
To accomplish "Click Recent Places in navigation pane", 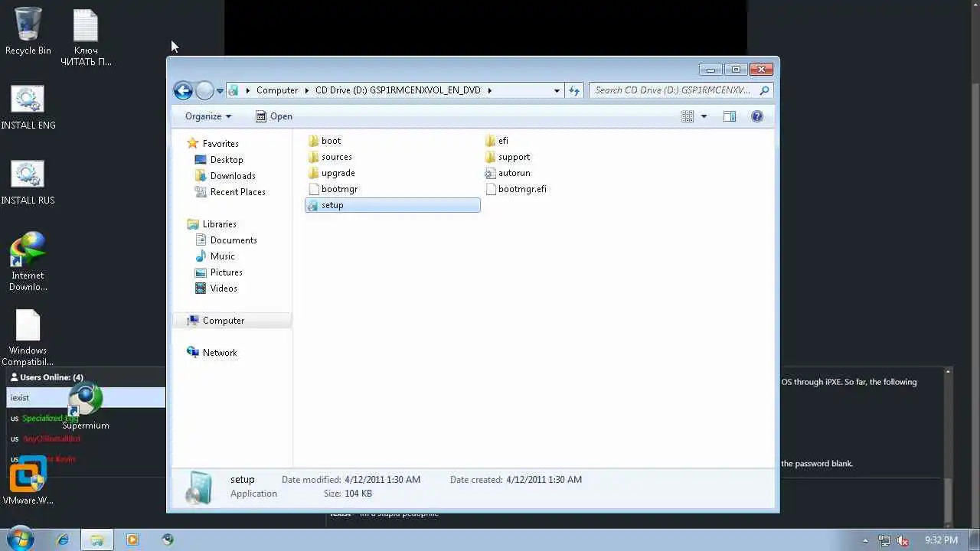I will point(230,192).
